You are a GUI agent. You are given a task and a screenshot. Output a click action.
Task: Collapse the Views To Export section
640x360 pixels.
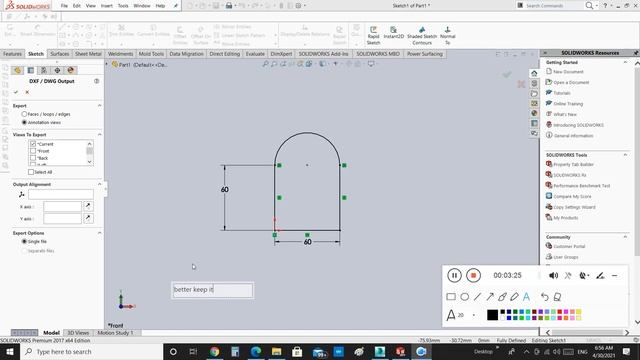point(99,134)
